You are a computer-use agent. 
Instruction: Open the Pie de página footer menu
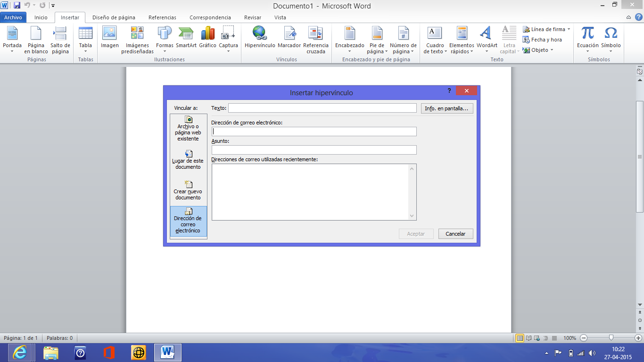(377, 40)
